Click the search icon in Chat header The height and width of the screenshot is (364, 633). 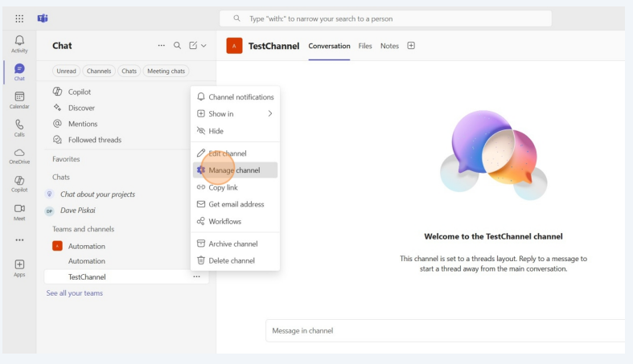(178, 46)
